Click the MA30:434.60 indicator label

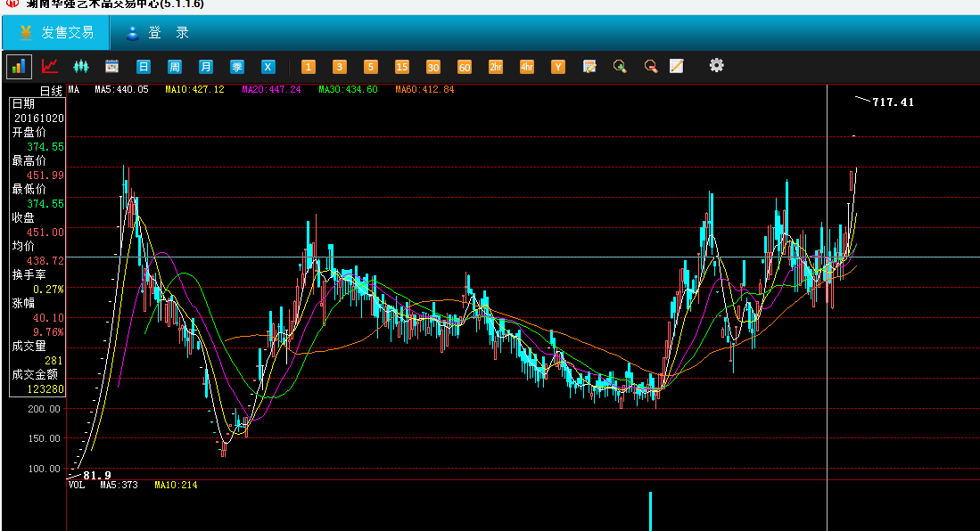pyautogui.click(x=348, y=89)
